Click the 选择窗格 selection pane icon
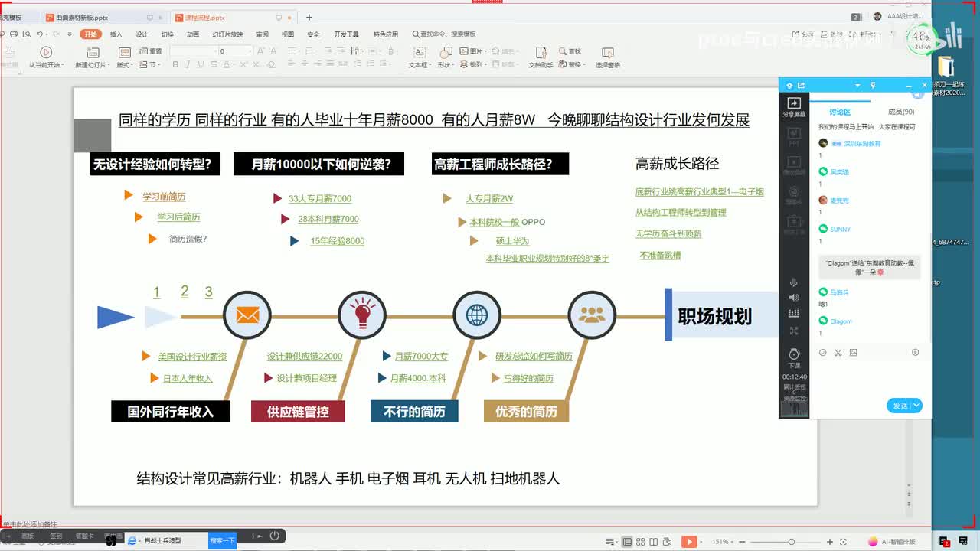 (x=607, y=52)
